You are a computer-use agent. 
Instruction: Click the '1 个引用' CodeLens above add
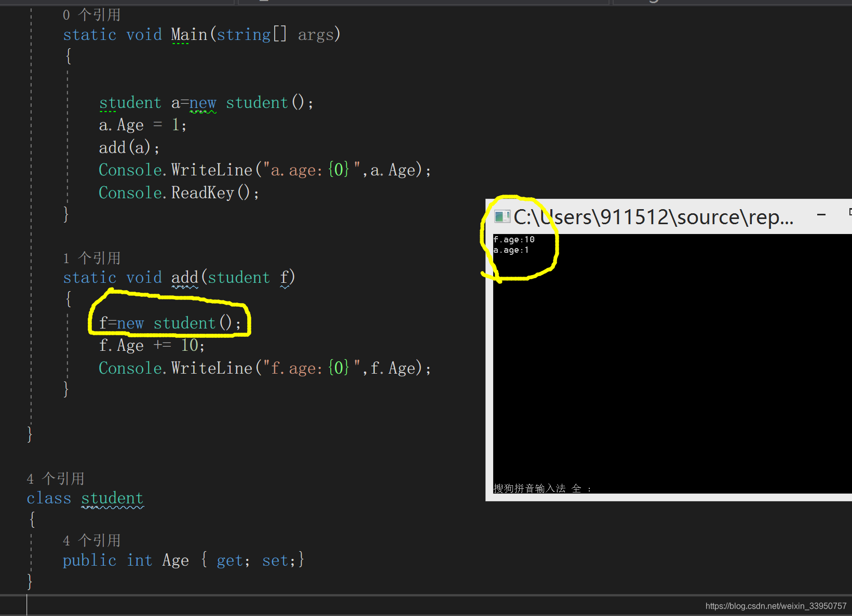[x=91, y=258]
